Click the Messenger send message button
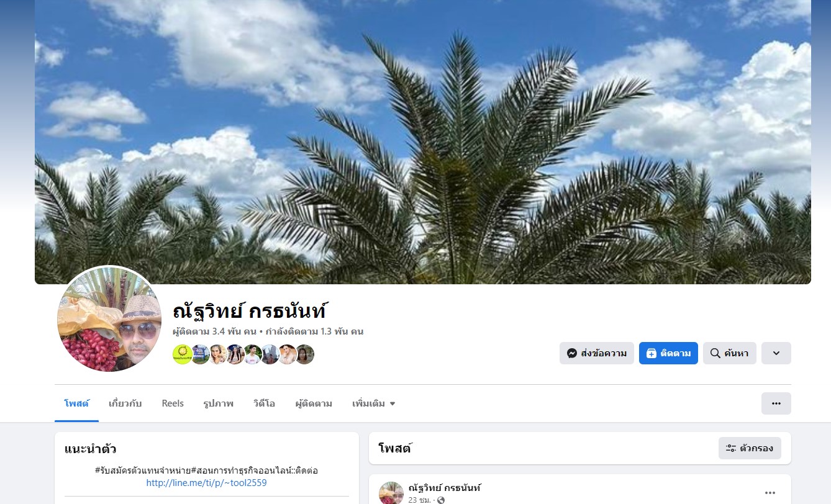This screenshot has height=504, width=831. (x=596, y=353)
